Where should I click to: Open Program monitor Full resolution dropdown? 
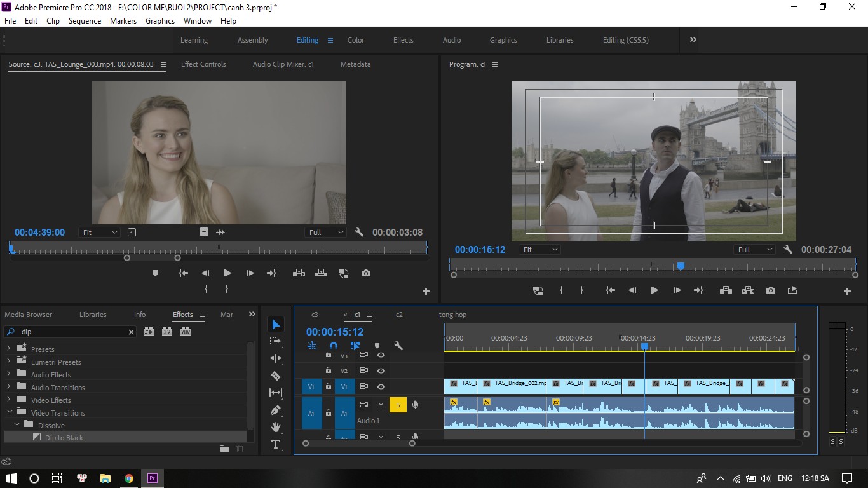point(754,250)
